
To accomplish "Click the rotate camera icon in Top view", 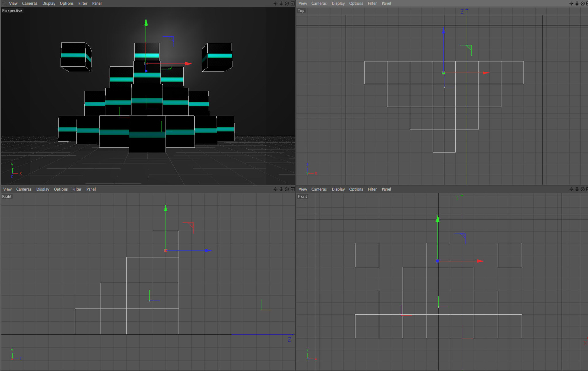I will tap(582, 3).
